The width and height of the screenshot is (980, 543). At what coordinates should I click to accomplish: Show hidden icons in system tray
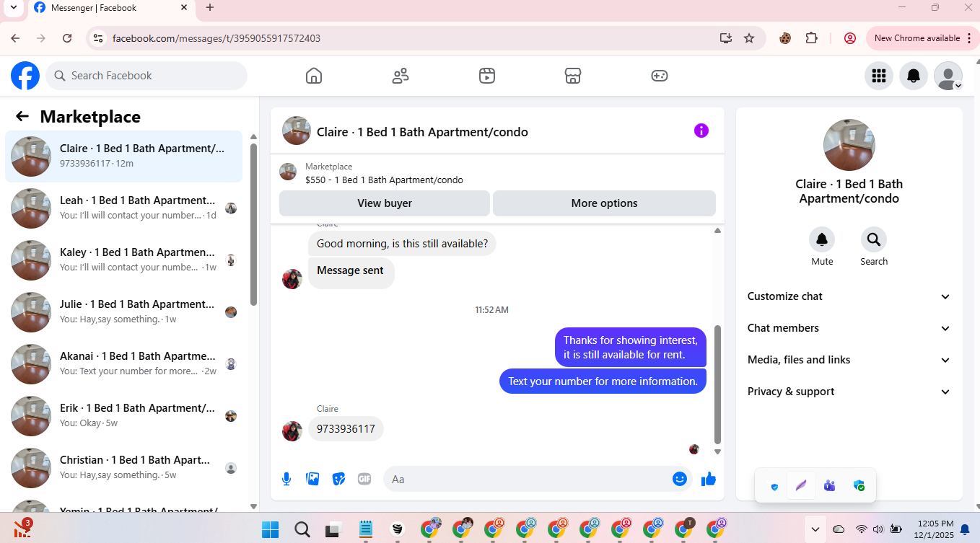click(x=815, y=529)
